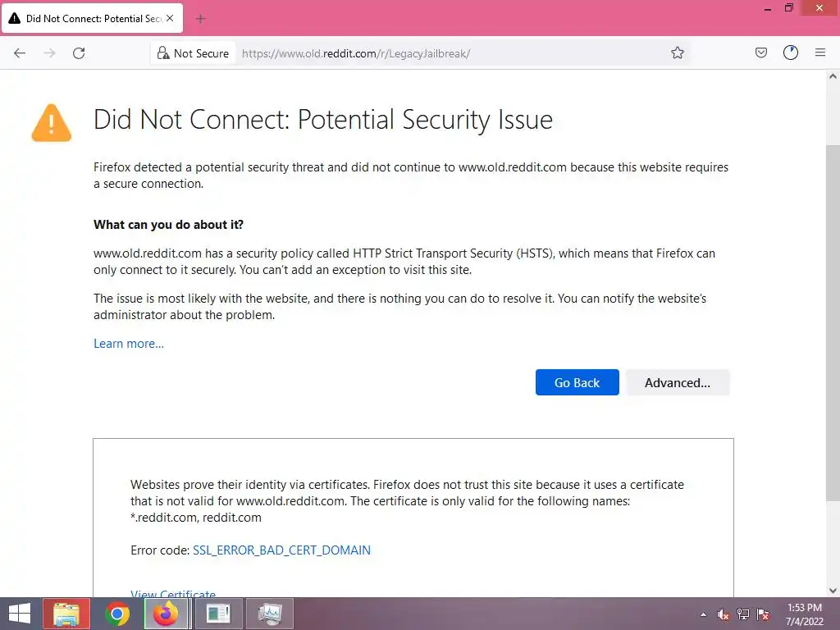
Task: Click the scrollbar down arrow
Action: tap(833, 591)
